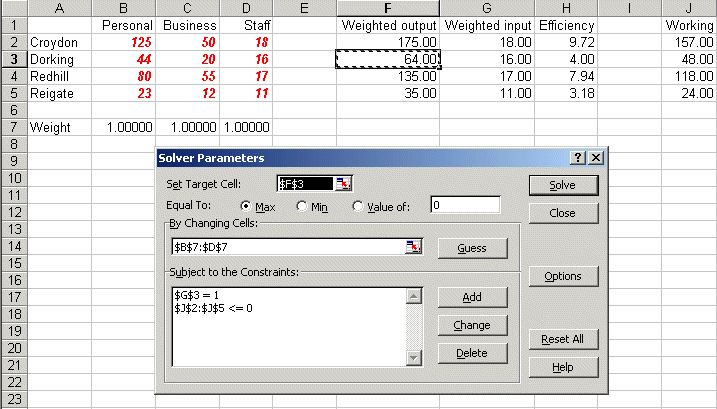
Task: Select the Min radio button
Action: (302, 206)
